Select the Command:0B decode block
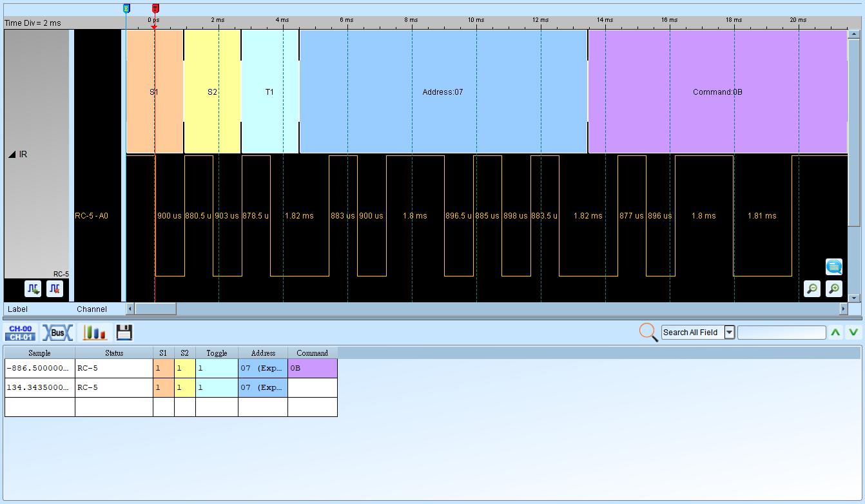865x504 pixels. [718, 92]
